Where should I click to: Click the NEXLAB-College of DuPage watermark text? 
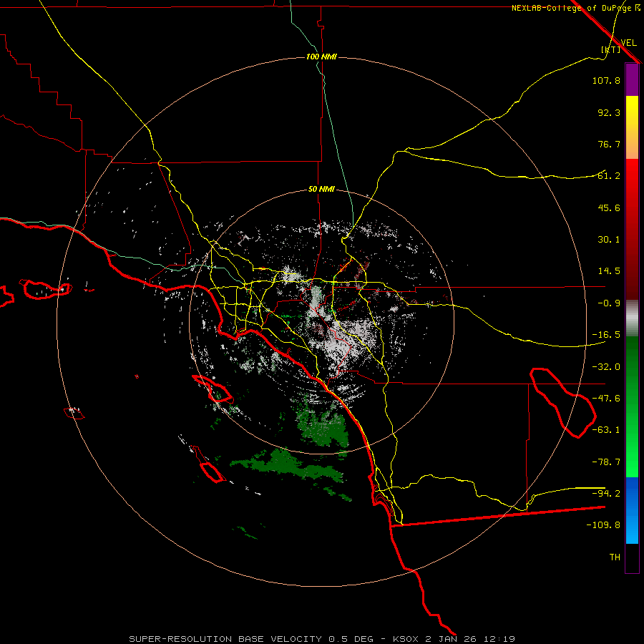(x=571, y=8)
